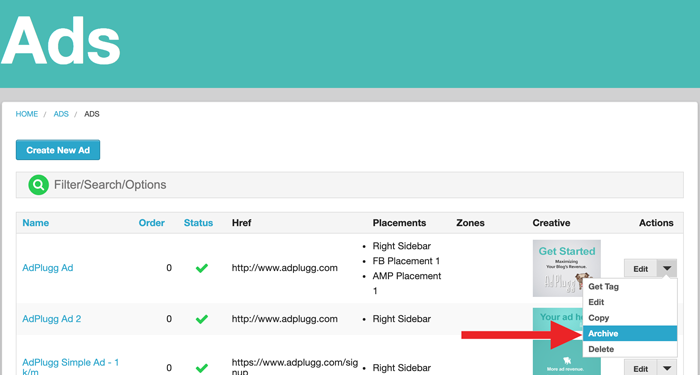
Task: Click order value 0 in AdPlugg Ad row
Action: [x=169, y=268]
